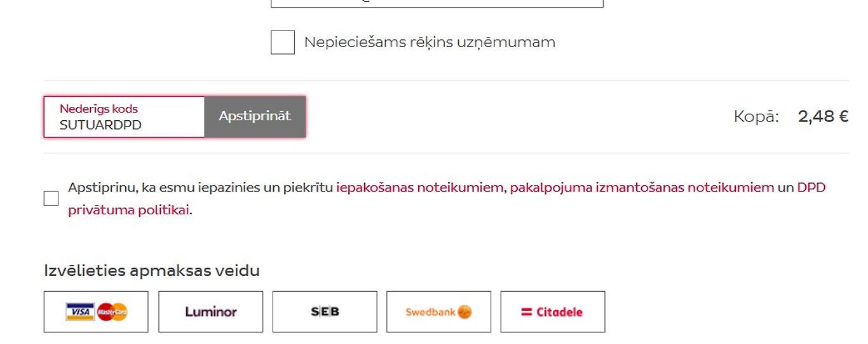
Task: Choose Citadele bank payment
Action: point(553,312)
